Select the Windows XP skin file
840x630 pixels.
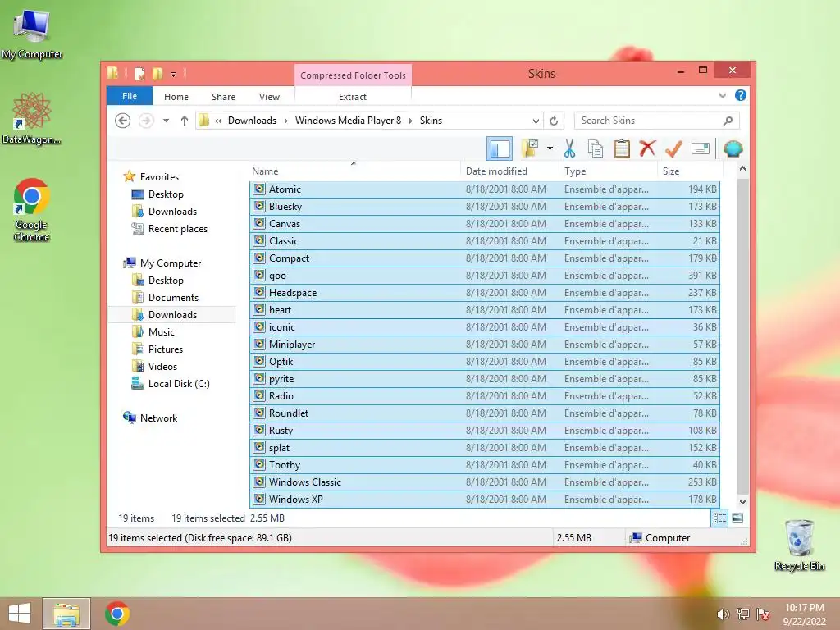pyautogui.click(x=485, y=500)
